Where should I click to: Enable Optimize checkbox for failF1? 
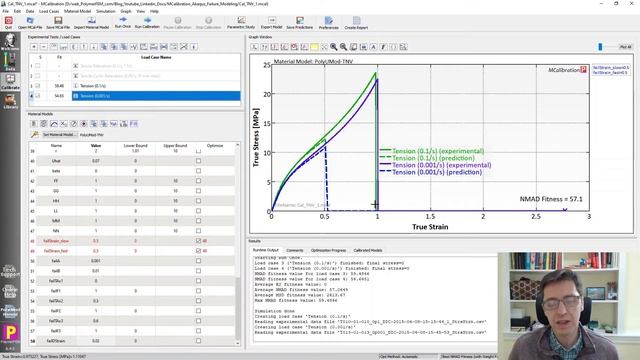(x=198, y=291)
